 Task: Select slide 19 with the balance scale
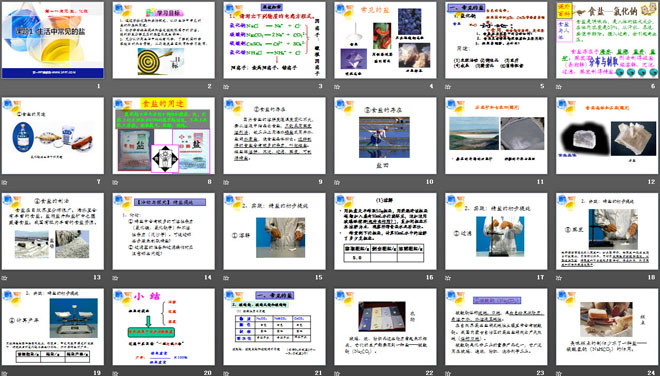coord(53,327)
